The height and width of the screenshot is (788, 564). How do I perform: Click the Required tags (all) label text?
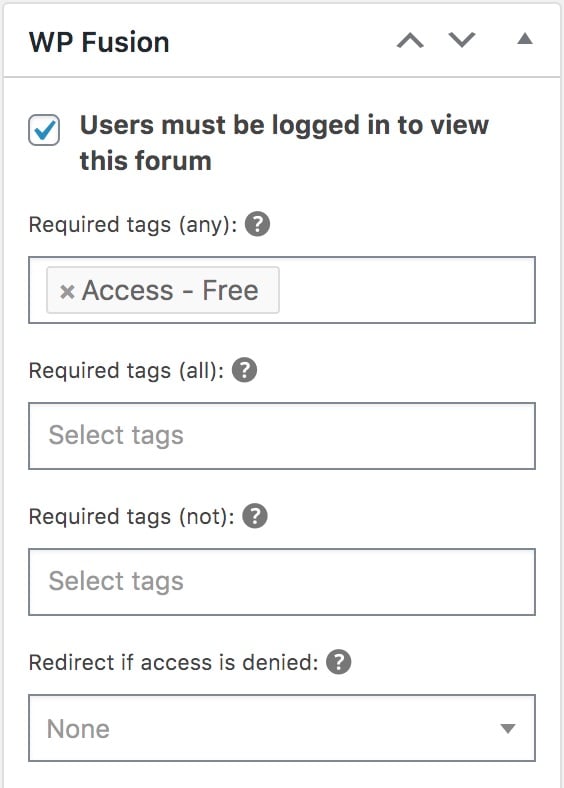[x=126, y=370]
